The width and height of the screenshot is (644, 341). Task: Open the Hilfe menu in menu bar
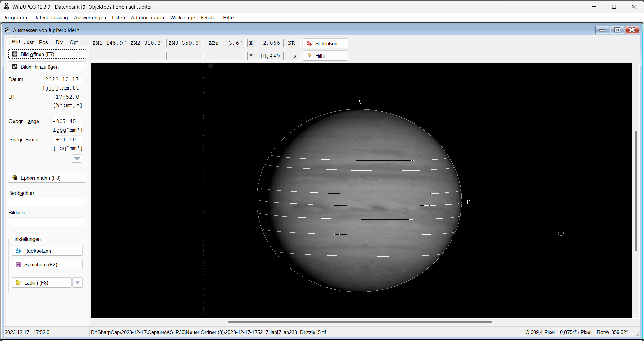point(228,18)
